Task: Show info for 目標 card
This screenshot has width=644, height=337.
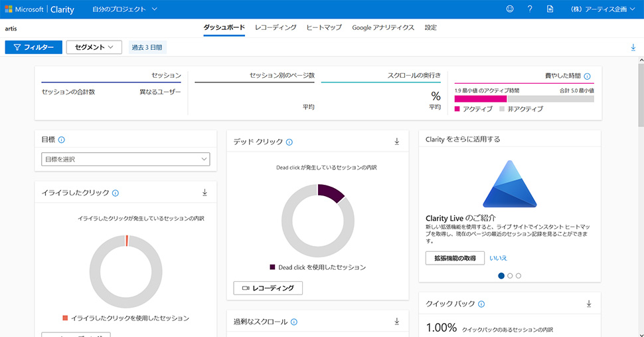Action: 62,140
